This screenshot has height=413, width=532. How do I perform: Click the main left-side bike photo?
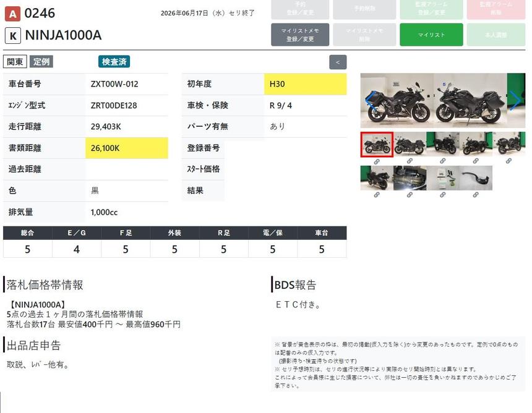click(x=397, y=100)
